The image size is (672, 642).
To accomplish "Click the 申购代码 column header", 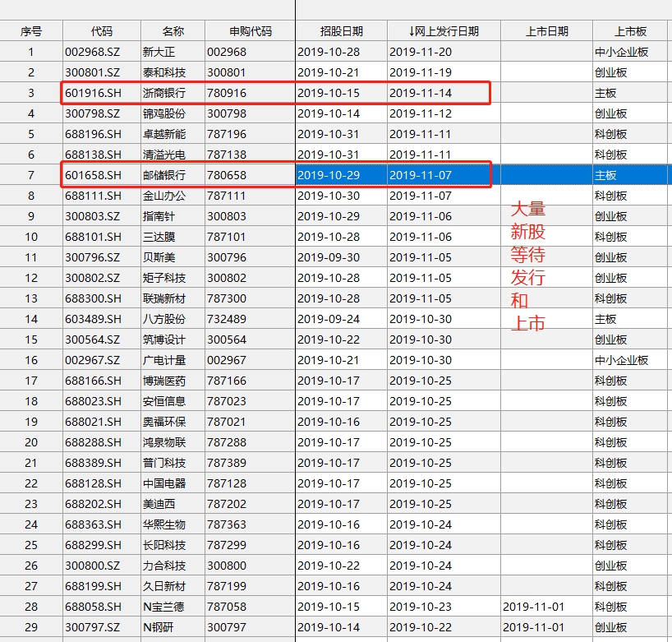I will point(250,31).
